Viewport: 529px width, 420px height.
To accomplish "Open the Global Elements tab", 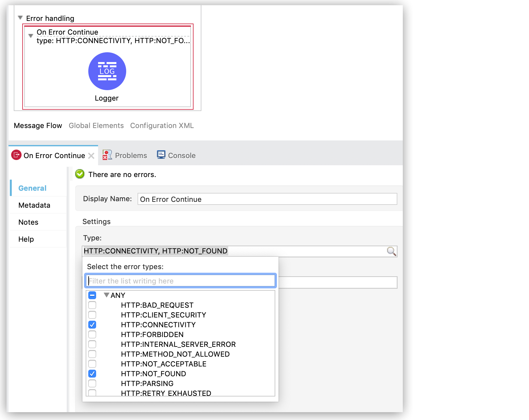I will 96,125.
